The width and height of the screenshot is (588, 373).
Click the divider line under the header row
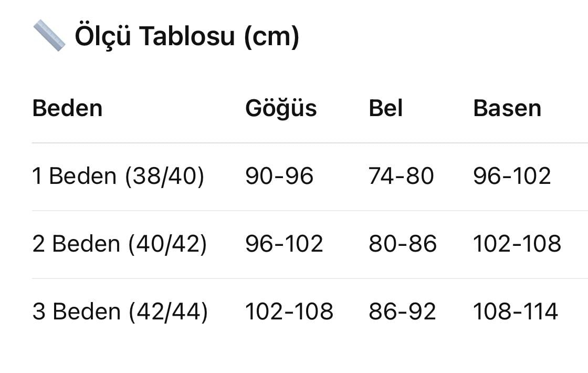click(310, 143)
